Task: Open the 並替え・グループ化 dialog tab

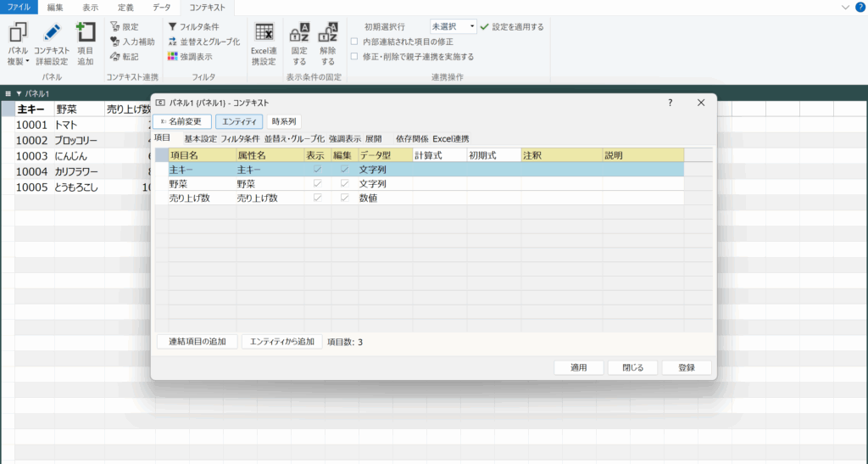Action: [x=294, y=139]
